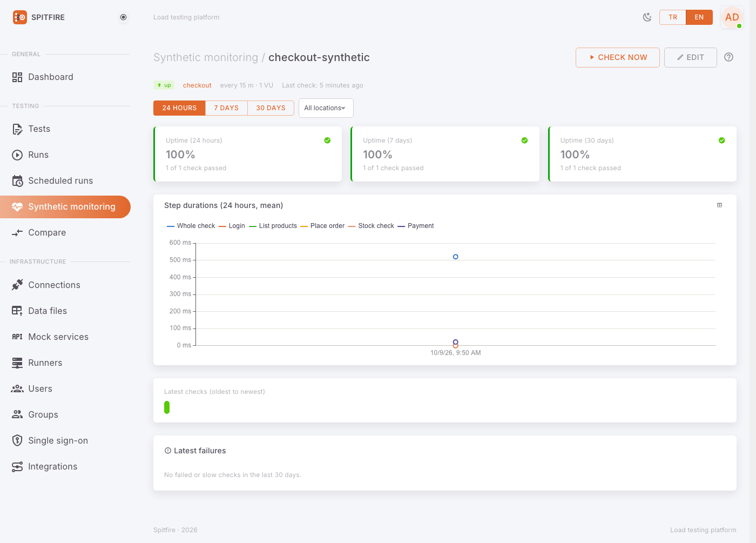Click the Mock services API icon
This screenshot has height=543, width=756.
point(17,337)
